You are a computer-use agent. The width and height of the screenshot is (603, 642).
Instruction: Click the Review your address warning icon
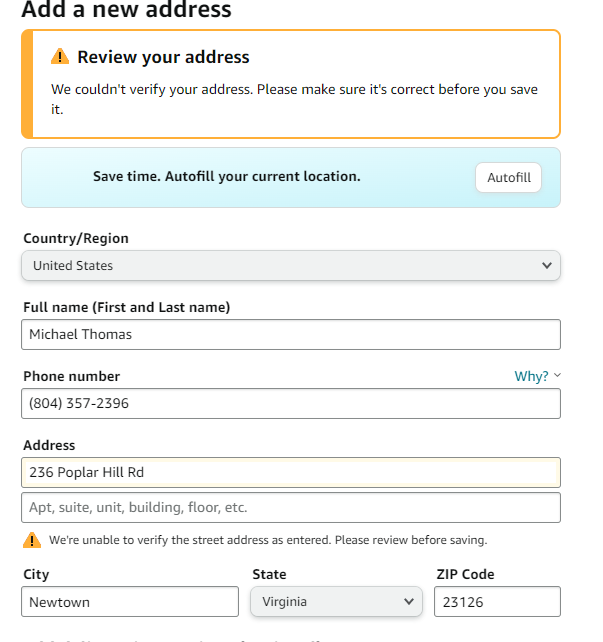tap(60, 57)
